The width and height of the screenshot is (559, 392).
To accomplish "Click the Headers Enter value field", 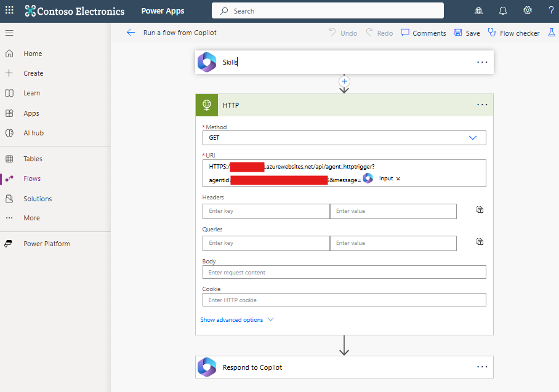I will click(393, 211).
